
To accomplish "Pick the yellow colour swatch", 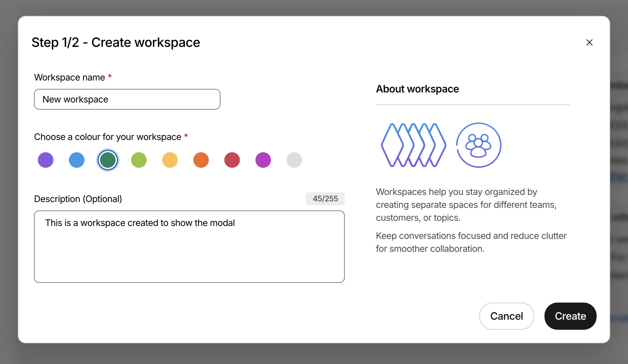I will pos(170,160).
